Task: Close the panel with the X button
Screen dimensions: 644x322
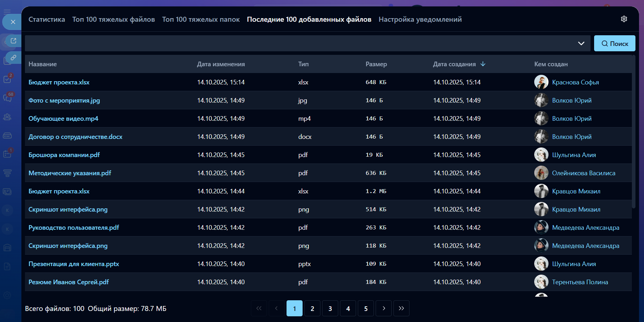Action: point(13,22)
